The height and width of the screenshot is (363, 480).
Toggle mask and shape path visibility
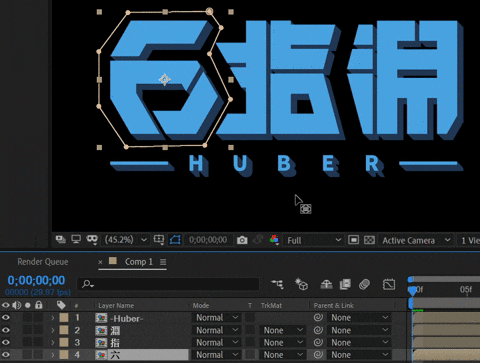[175, 240]
